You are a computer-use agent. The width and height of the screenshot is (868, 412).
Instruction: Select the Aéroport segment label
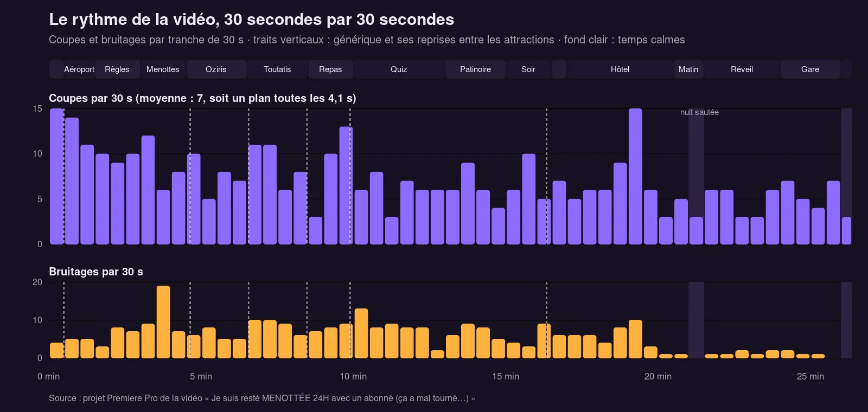pyautogui.click(x=79, y=69)
